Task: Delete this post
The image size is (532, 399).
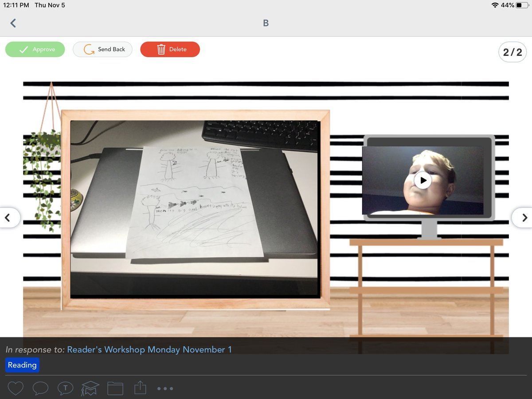Action: tap(170, 49)
